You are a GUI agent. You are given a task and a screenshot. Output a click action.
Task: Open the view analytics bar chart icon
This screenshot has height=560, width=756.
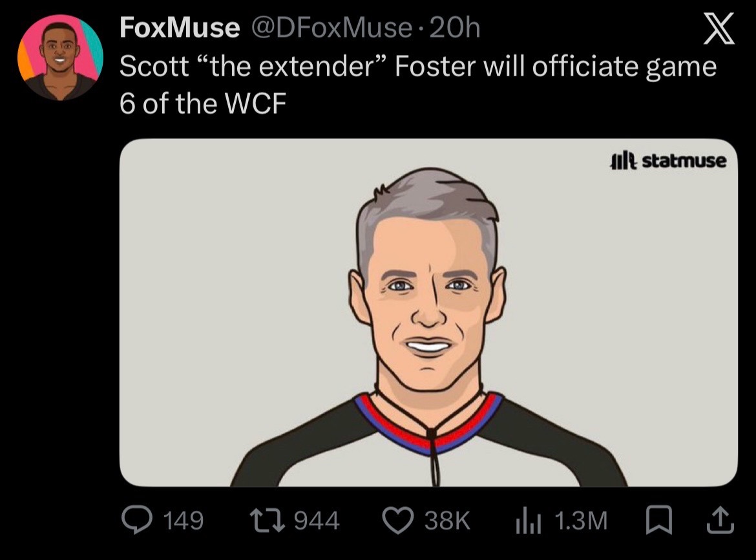click(529, 522)
